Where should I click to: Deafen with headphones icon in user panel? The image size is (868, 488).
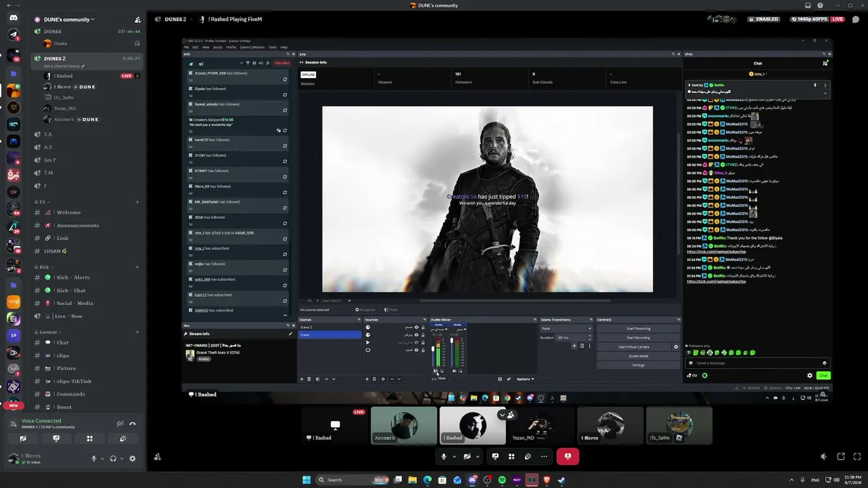(x=113, y=459)
